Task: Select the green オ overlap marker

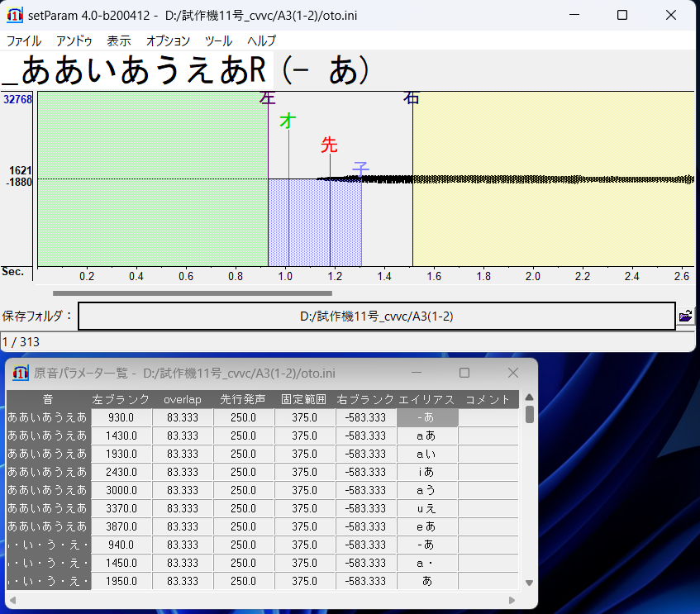Action: [x=288, y=121]
